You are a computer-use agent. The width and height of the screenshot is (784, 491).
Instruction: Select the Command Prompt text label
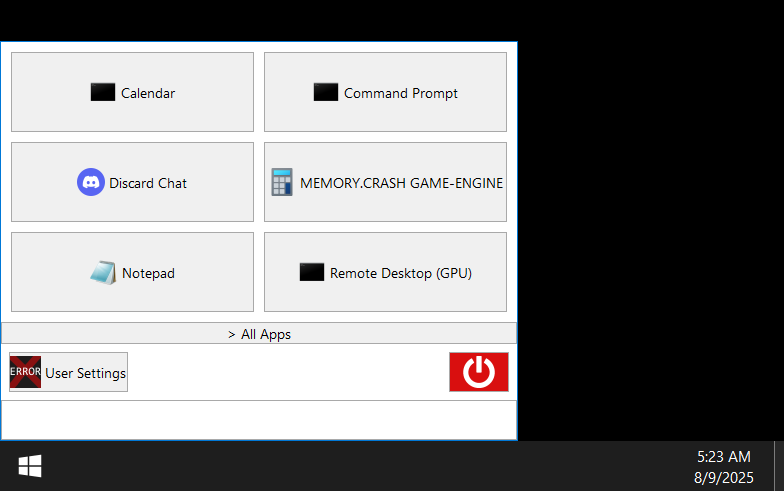coord(401,93)
